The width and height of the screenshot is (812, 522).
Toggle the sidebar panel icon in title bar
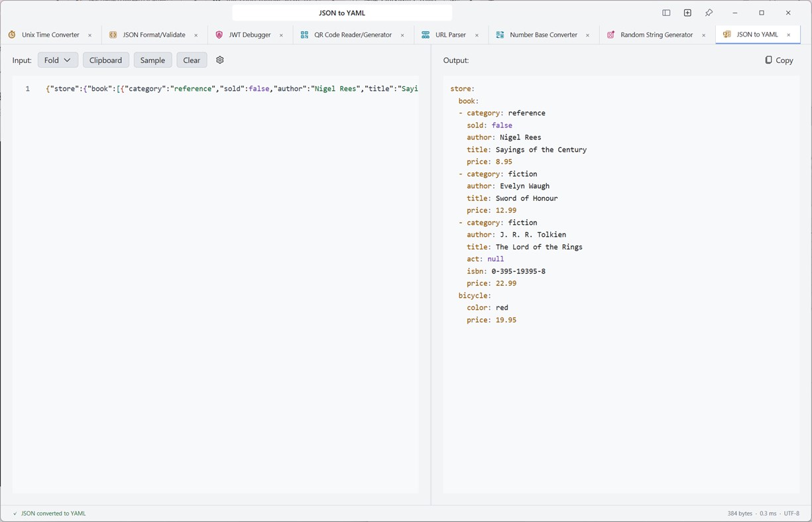coord(666,13)
